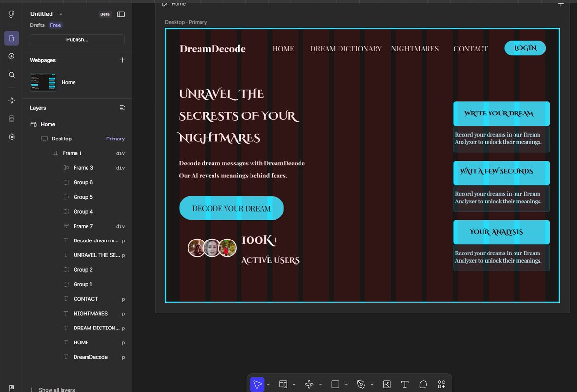Viewport: 577px width, 392px height.
Task: Select DECODE YOUR DREAM button on canvas
Action: click(231, 208)
